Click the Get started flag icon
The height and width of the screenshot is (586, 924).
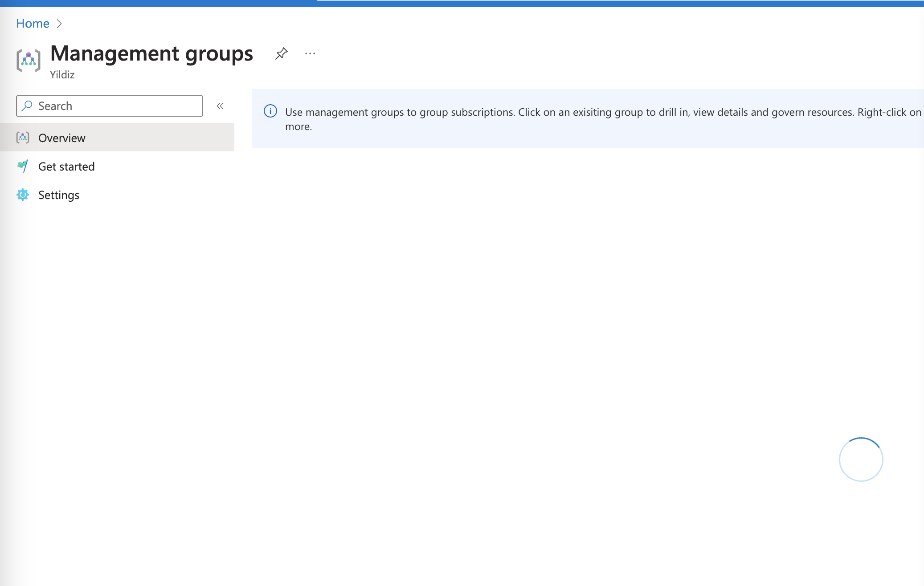pos(23,166)
